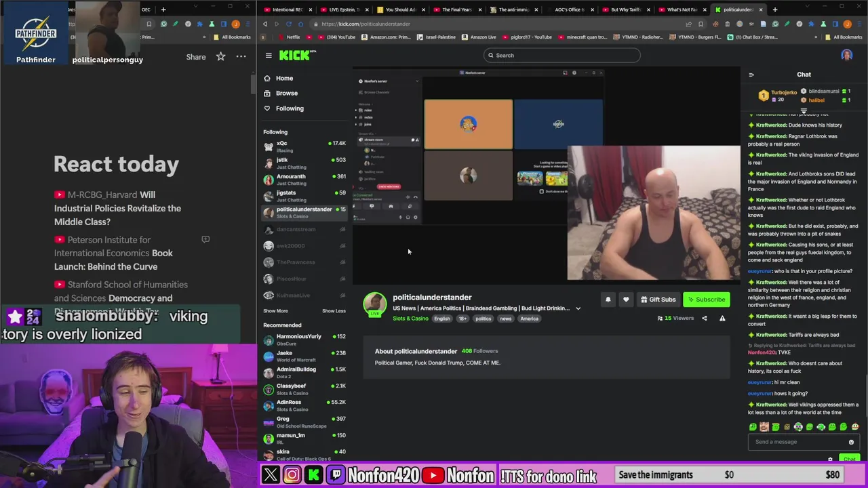Click the politicalunderstander channel avatar
The image size is (868, 488).
point(374,304)
